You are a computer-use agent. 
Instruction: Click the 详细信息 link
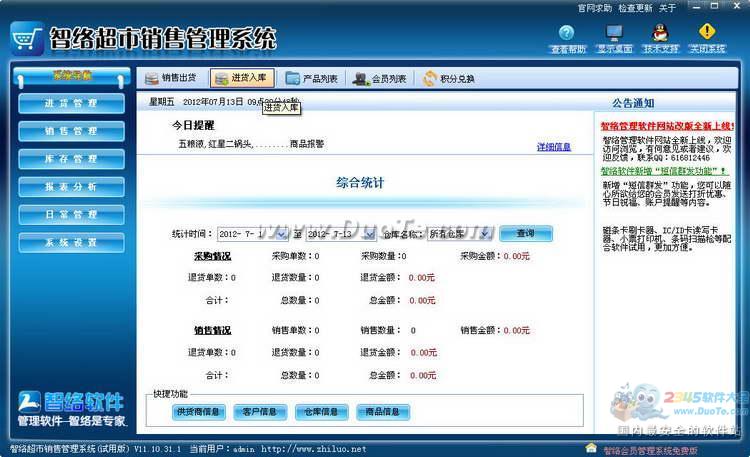pos(554,147)
